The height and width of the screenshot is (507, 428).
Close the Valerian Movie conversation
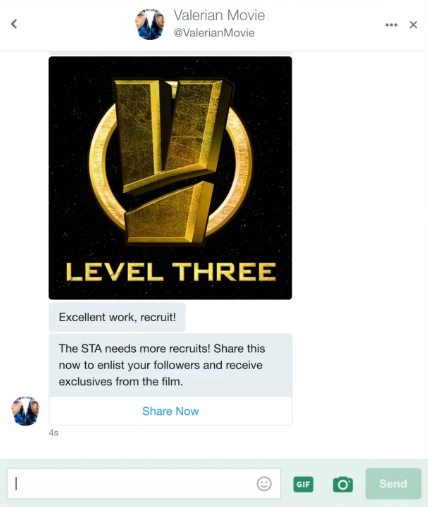coord(413,25)
